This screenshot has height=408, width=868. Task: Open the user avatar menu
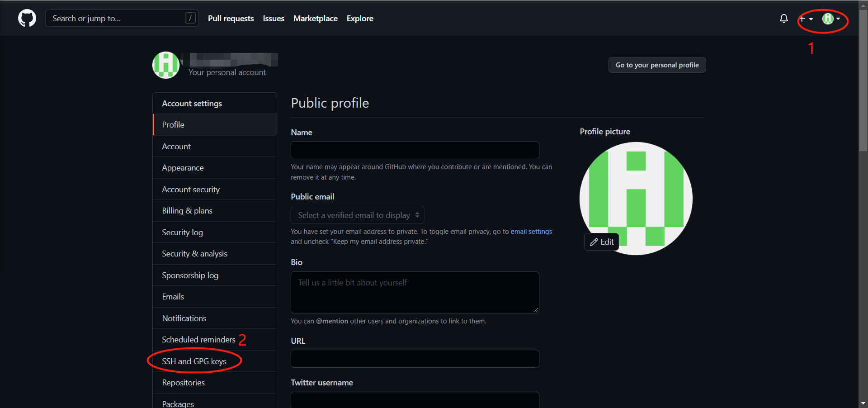[831, 19]
